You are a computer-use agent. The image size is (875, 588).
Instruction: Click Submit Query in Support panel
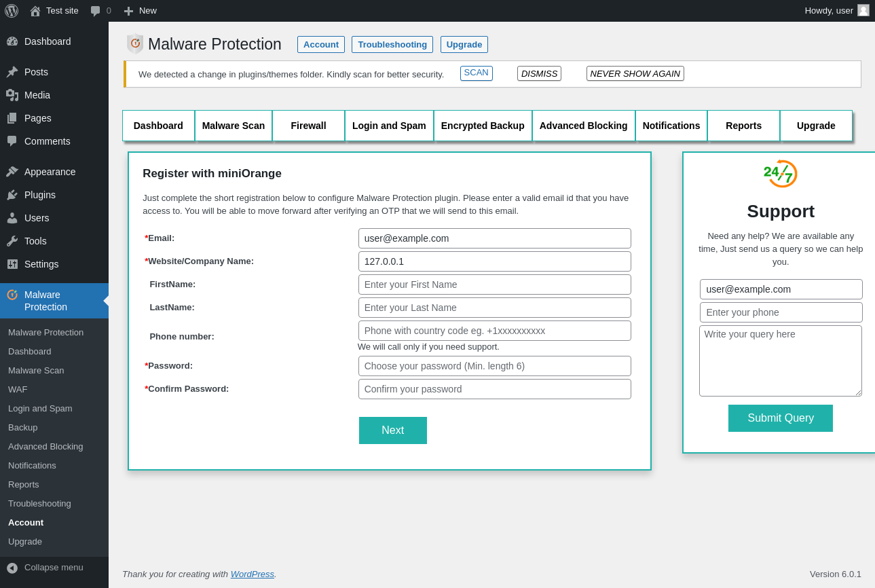[780, 418]
